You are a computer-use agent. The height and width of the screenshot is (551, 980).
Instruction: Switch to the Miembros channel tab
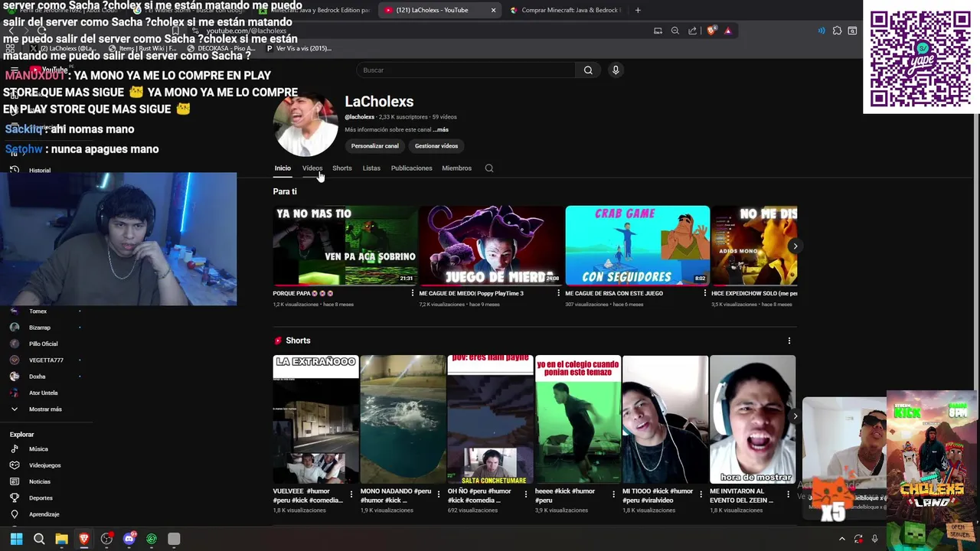pyautogui.click(x=457, y=168)
